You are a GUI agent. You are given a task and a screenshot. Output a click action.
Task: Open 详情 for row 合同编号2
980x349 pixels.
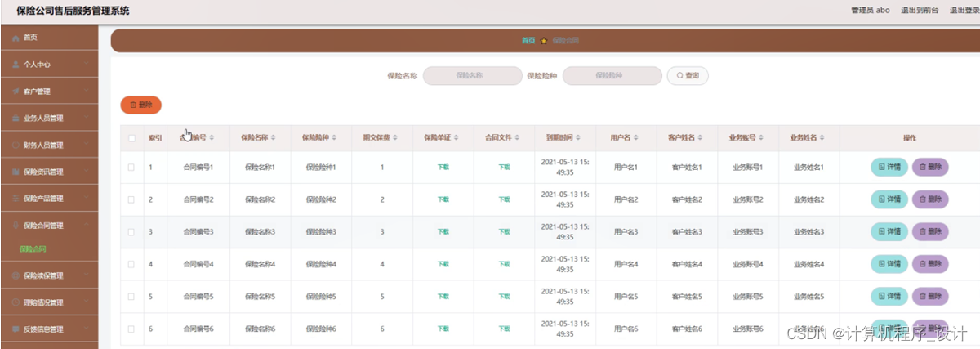[889, 199]
